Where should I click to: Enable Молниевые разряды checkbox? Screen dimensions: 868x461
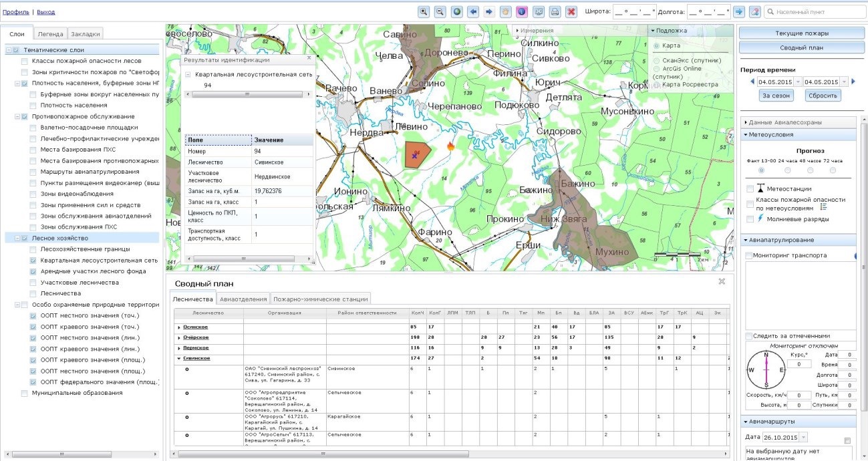[x=750, y=219]
